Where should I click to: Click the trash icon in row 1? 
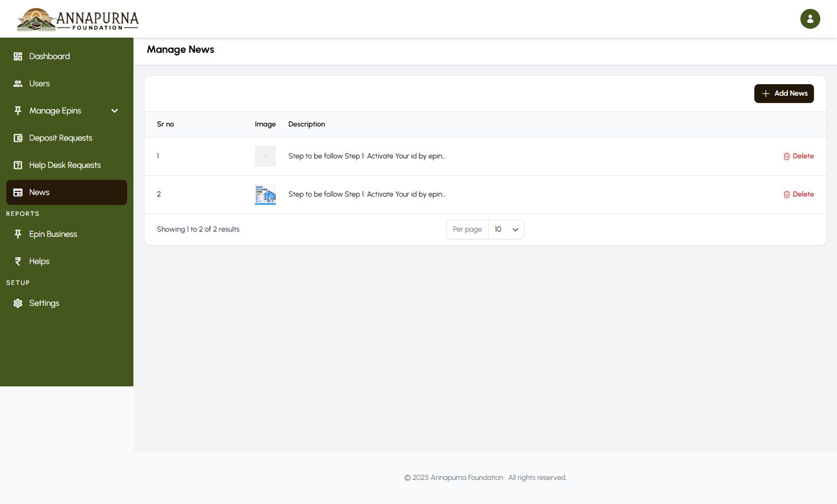click(786, 156)
